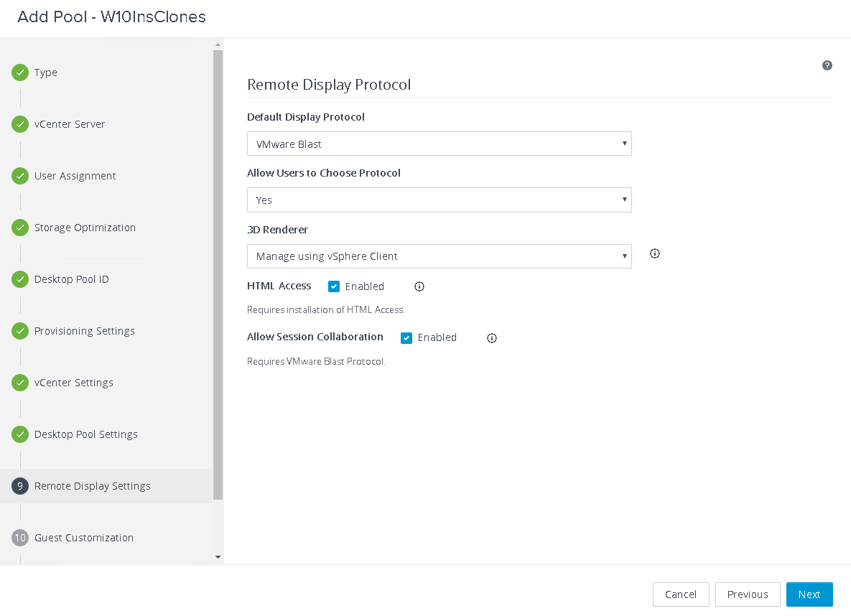Toggle Allow Session Collaboration checkbox

point(406,338)
